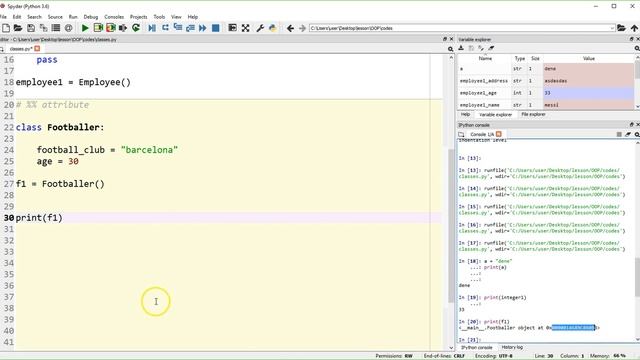Go to parent directory up arrow icon
The height and width of the screenshot is (360, 640).
click(x=634, y=28)
